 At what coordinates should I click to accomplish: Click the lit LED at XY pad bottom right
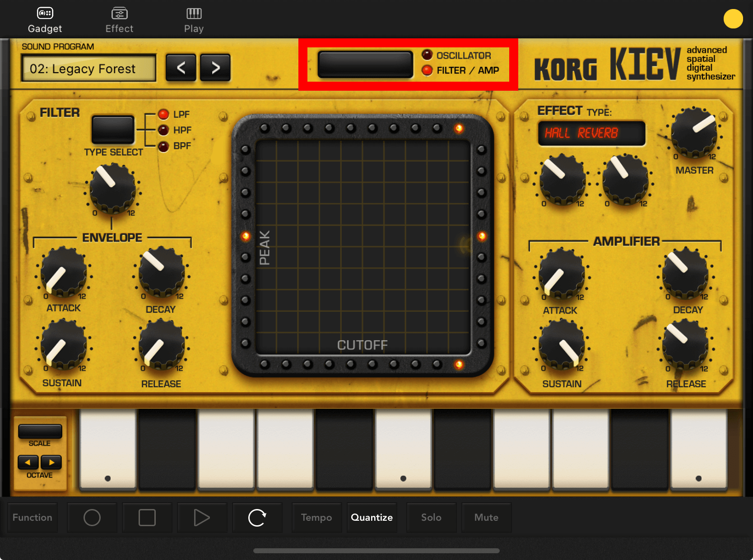(x=459, y=364)
